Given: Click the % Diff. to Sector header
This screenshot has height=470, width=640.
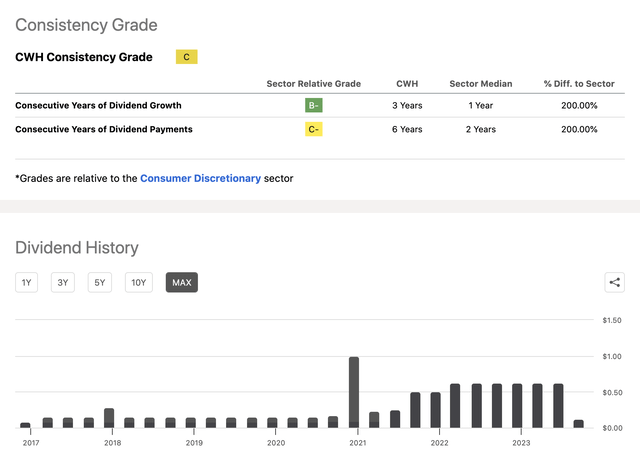Looking at the screenshot, I should click(579, 84).
